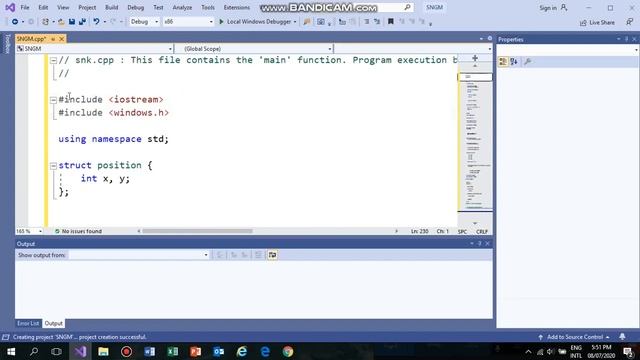Click the decrease indent toolbar icon

tap(366, 22)
